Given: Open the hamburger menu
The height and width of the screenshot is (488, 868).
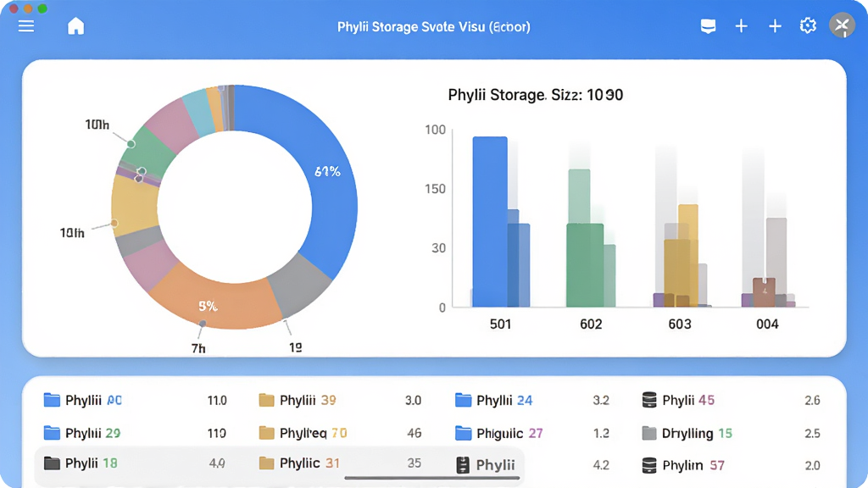Looking at the screenshot, I should coord(26,26).
